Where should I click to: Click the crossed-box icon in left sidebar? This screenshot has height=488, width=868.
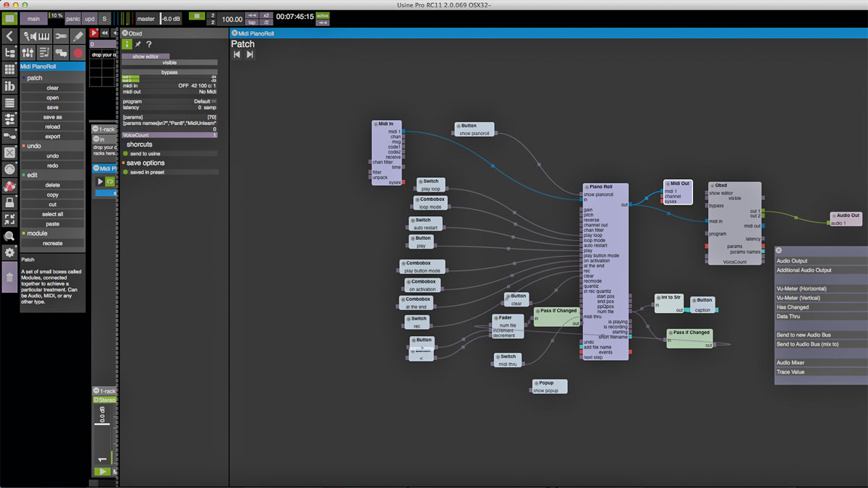[x=9, y=153]
